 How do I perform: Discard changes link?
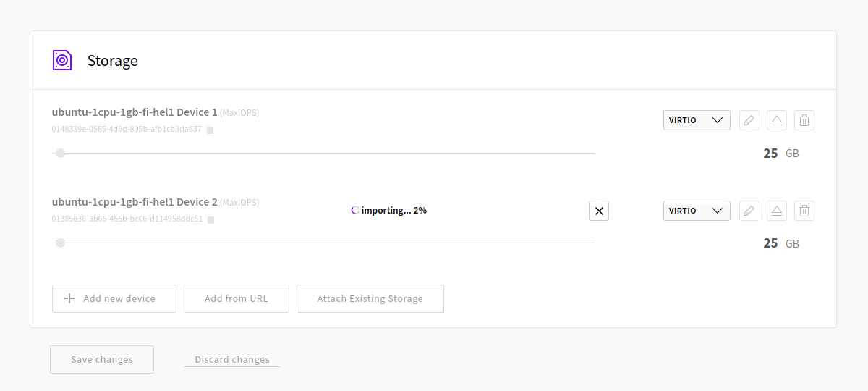pyautogui.click(x=232, y=359)
